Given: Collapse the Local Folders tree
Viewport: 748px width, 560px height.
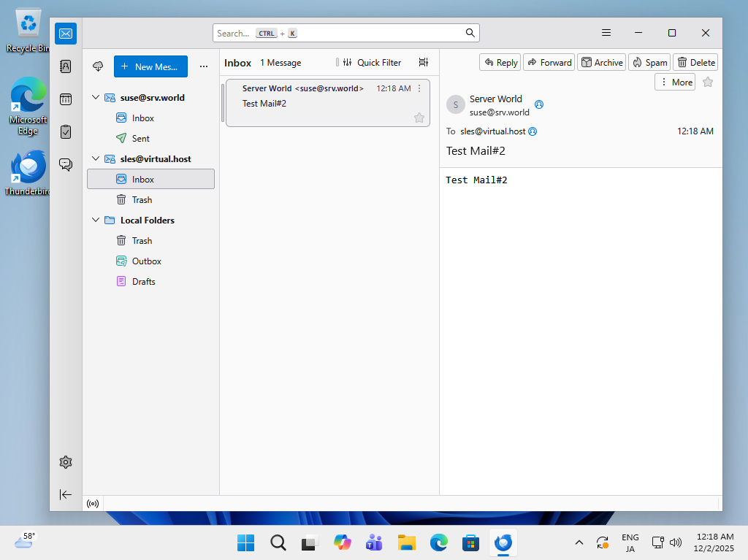Looking at the screenshot, I should click(x=95, y=220).
